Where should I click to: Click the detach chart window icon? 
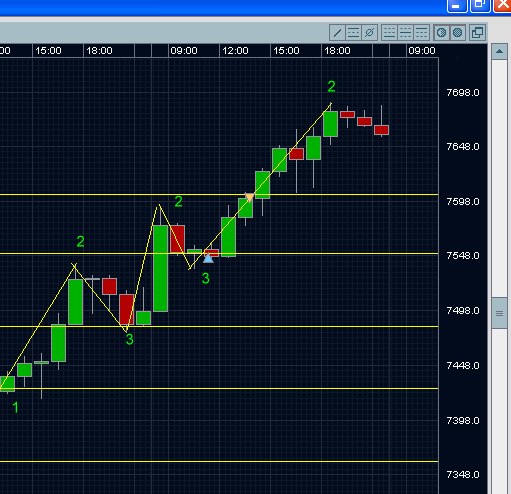[x=477, y=33]
